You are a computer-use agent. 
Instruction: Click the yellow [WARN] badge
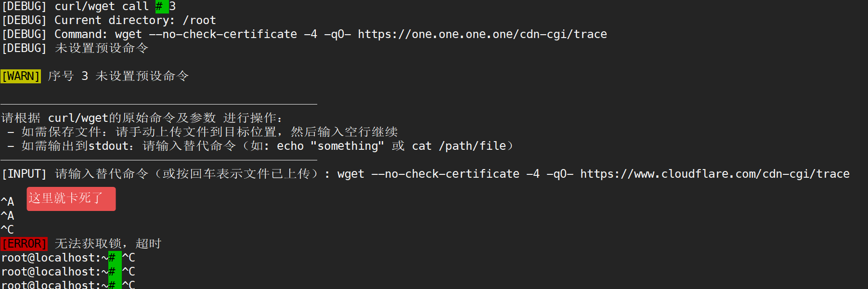click(21, 76)
